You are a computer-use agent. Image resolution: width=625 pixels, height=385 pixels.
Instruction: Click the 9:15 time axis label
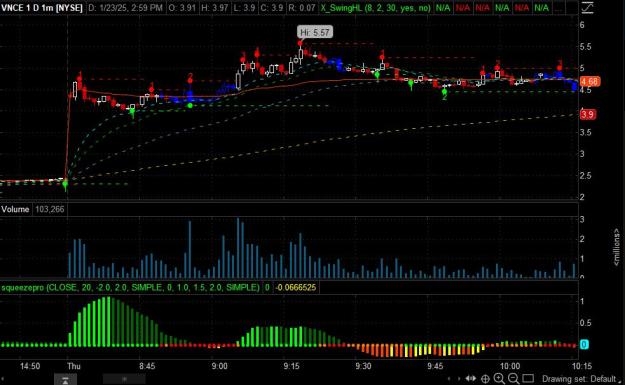pyautogui.click(x=291, y=366)
